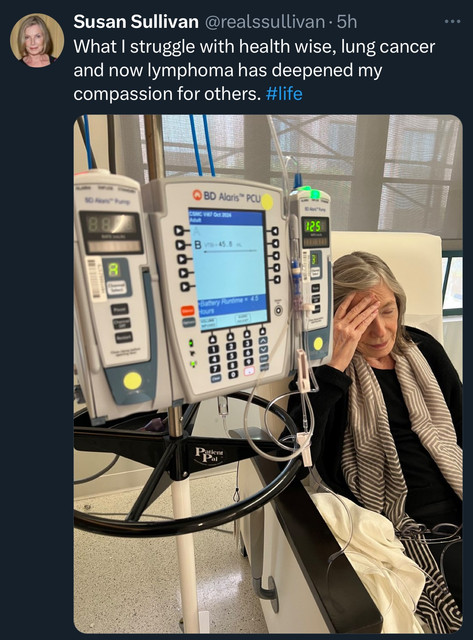Open the tweet via the 5h timestamp
Viewport: 473px width, 640px height.
click(347, 22)
